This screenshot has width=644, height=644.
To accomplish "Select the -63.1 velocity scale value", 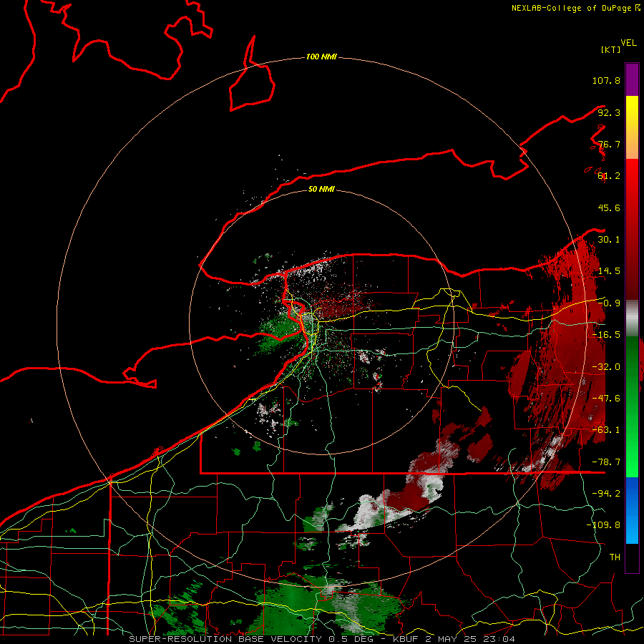I will click(x=606, y=430).
